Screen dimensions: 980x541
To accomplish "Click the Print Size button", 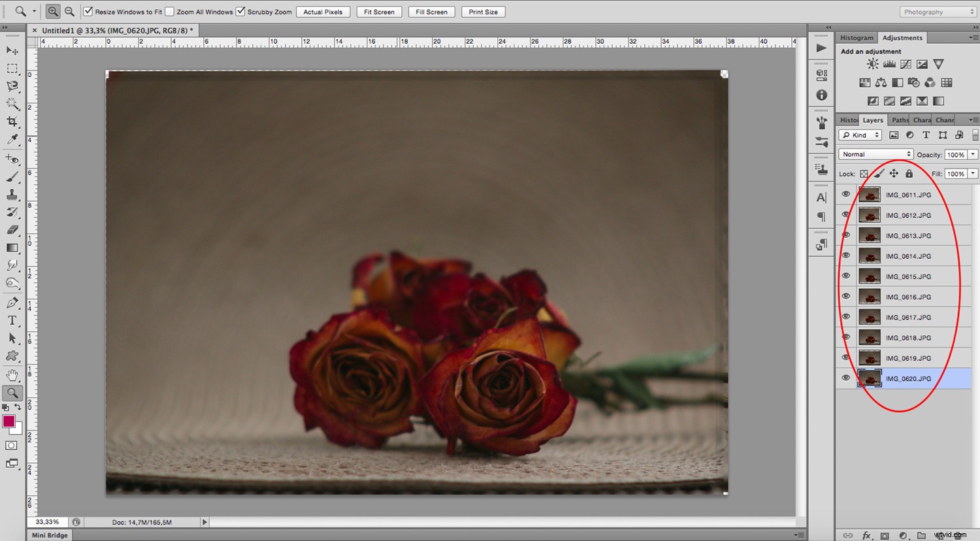I will tap(483, 11).
